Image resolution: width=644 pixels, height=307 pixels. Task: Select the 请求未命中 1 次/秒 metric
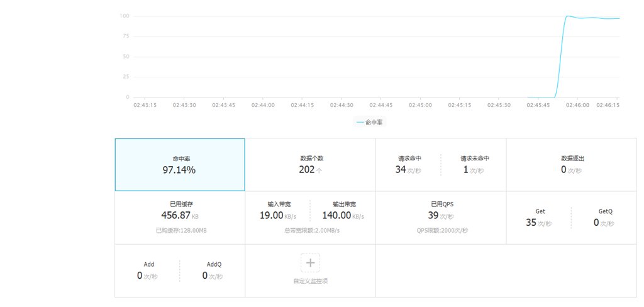click(474, 165)
